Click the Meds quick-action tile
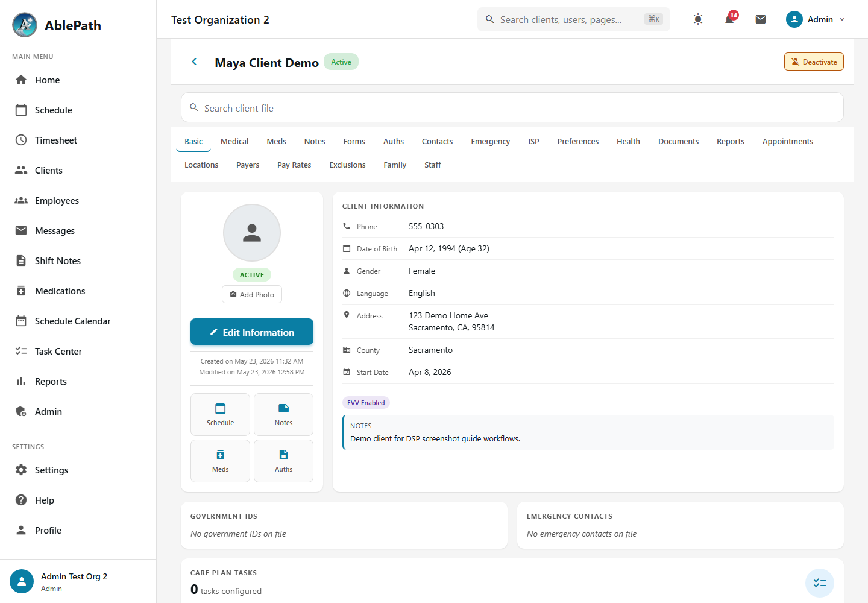The width and height of the screenshot is (868, 603). (220, 461)
